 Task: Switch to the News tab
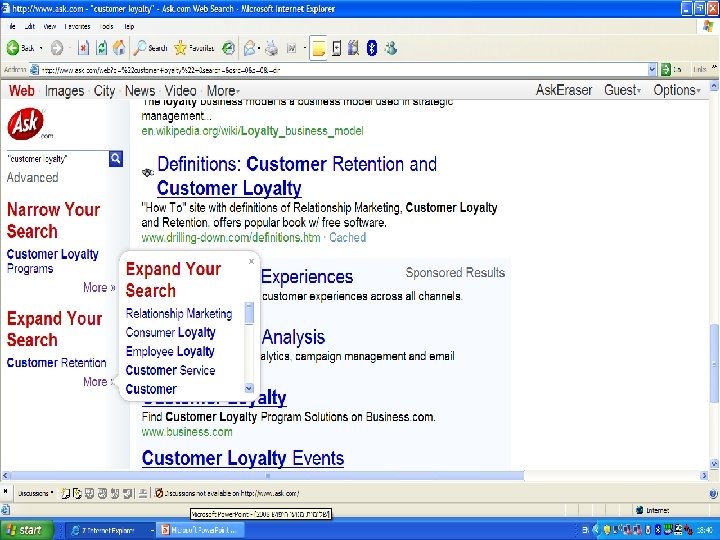click(140, 91)
